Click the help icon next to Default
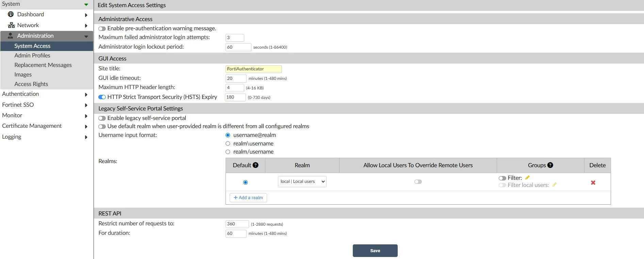 tap(255, 165)
